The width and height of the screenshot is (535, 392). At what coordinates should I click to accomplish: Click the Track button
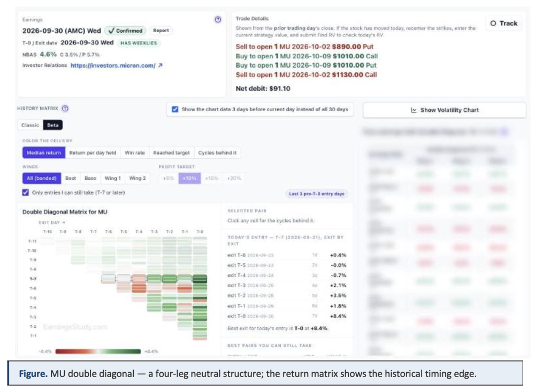pyautogui.click(x=504, y=23)
